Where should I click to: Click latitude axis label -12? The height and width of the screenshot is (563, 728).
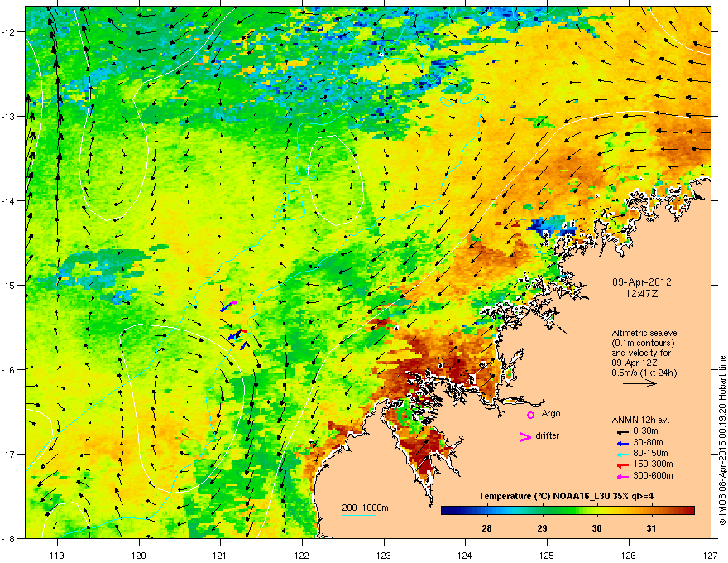(10, 32)
